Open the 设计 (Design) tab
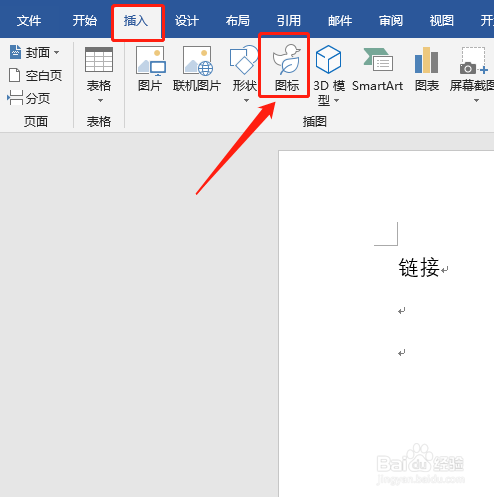The image size is (494, 497). click(187, 21)
